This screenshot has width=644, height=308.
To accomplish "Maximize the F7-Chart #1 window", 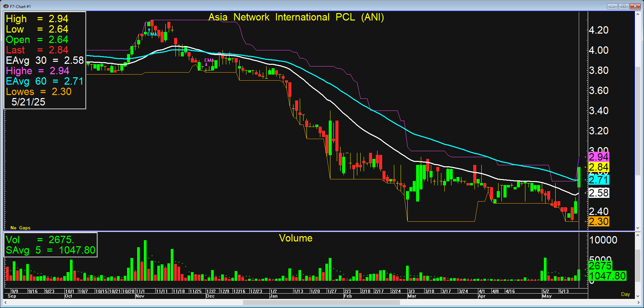I will coord(623,6).
